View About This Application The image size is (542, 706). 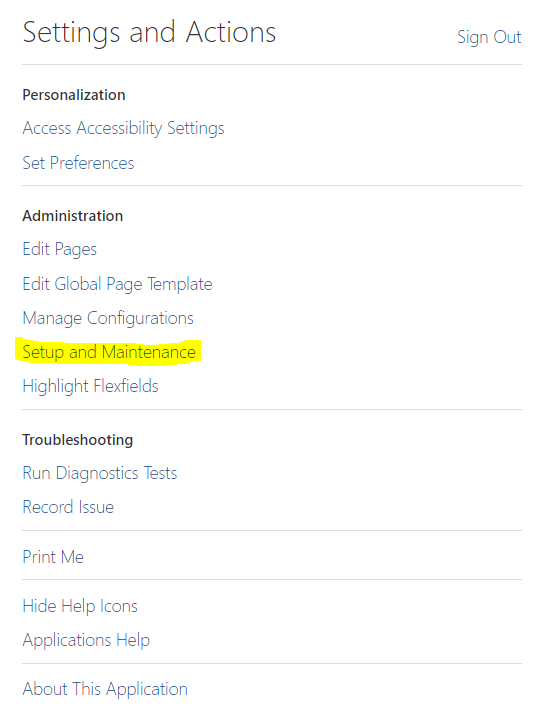click(x=105, y=689)
